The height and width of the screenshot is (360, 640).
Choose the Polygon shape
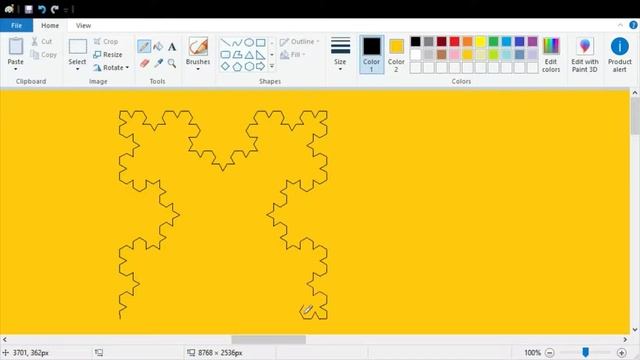(237, 54)
